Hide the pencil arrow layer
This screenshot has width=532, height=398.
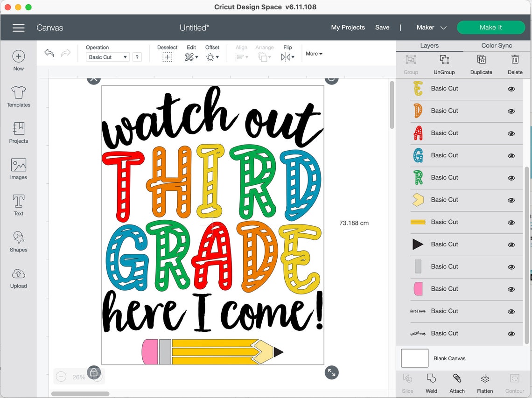pyautogui.click(x=511, y=244)
